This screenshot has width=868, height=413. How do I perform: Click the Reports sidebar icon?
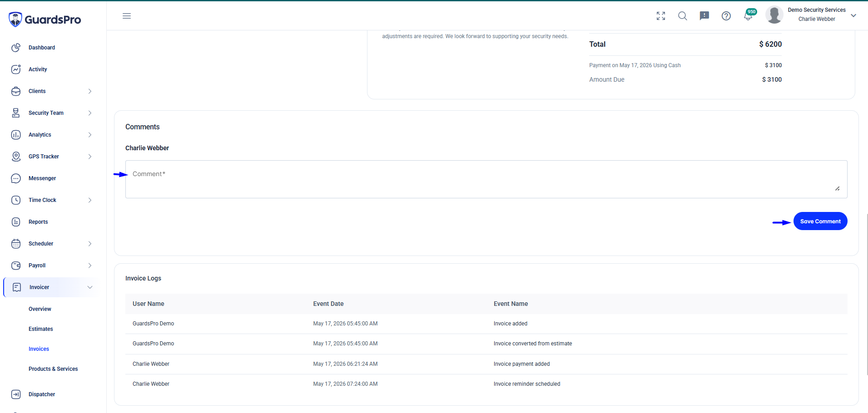click(16, 222)
